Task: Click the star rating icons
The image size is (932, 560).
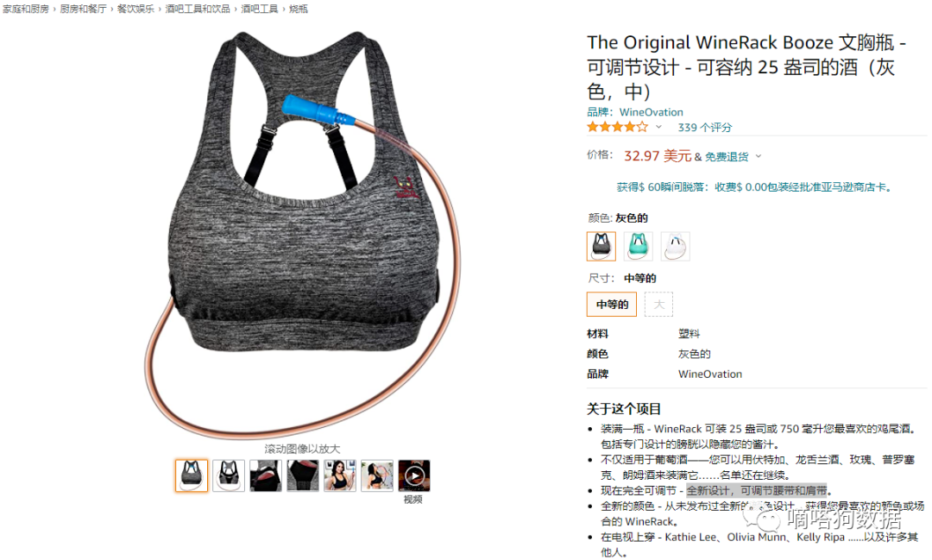Action: [x=617, y=127]
